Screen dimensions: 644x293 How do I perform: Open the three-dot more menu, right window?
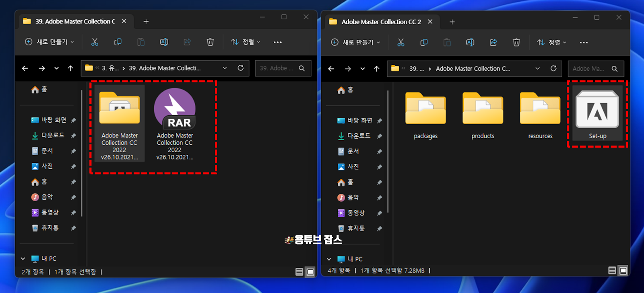(x=584, y=43)
